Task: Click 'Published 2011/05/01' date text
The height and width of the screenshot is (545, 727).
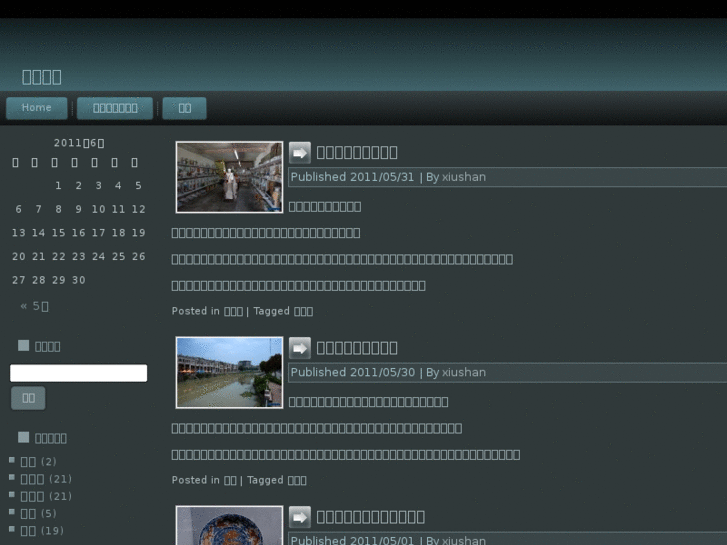Action: pyautogui.click(x=352, y=540)
